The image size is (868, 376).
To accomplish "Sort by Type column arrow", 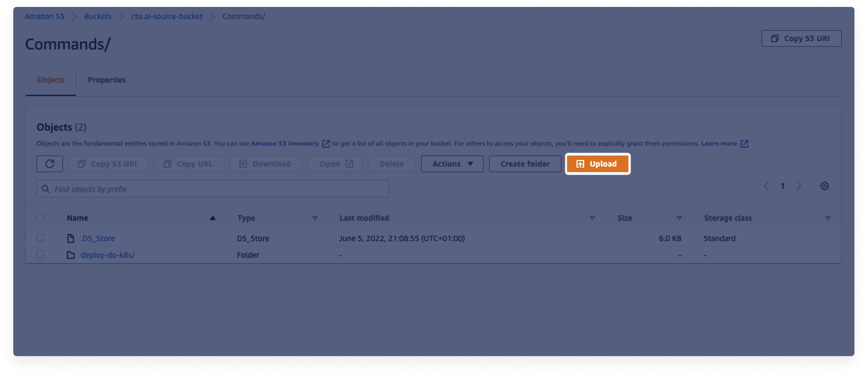I will [x=315, y=218].
